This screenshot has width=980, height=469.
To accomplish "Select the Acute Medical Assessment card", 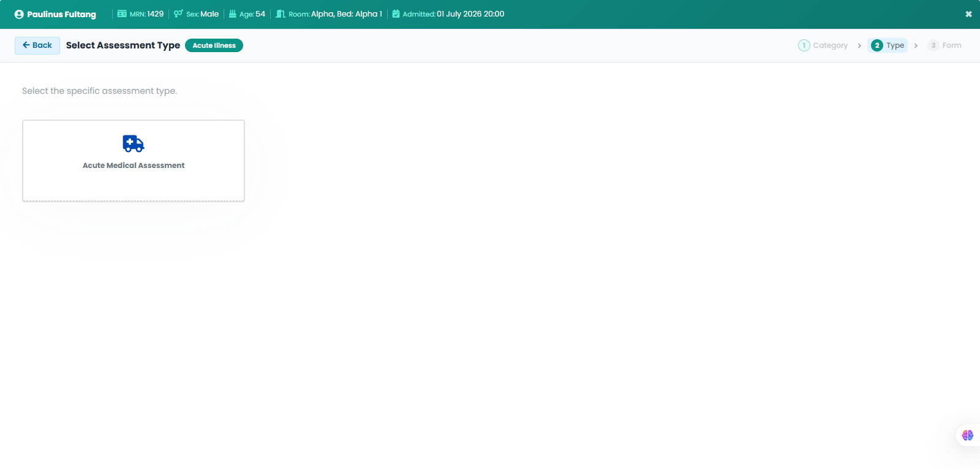I will [134, 161].
